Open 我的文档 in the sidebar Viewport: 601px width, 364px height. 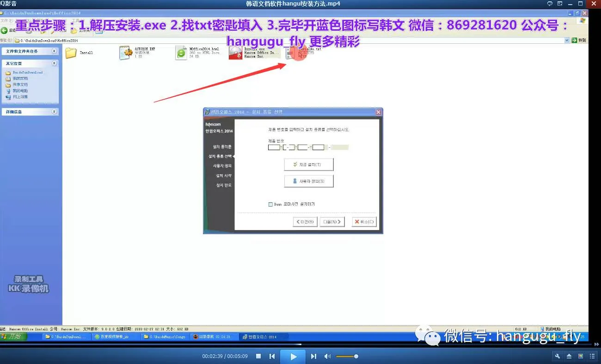(x=20, y=79)
